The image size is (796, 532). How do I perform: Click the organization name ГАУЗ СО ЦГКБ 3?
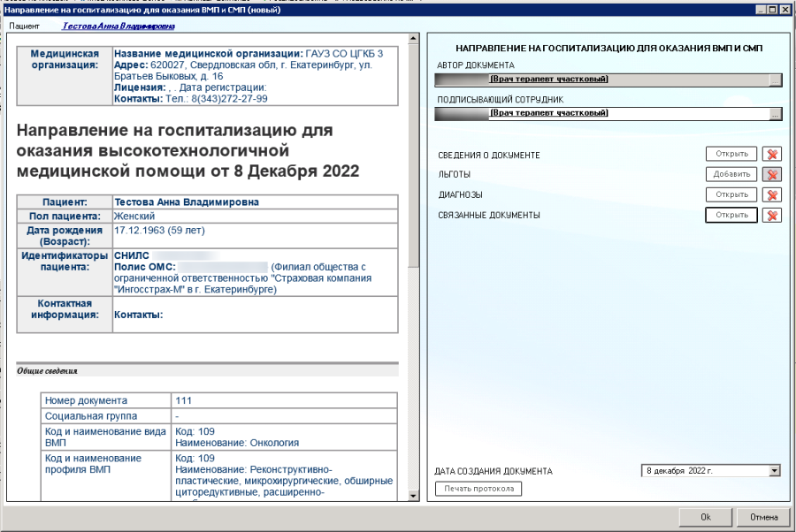tap(344, 54)
